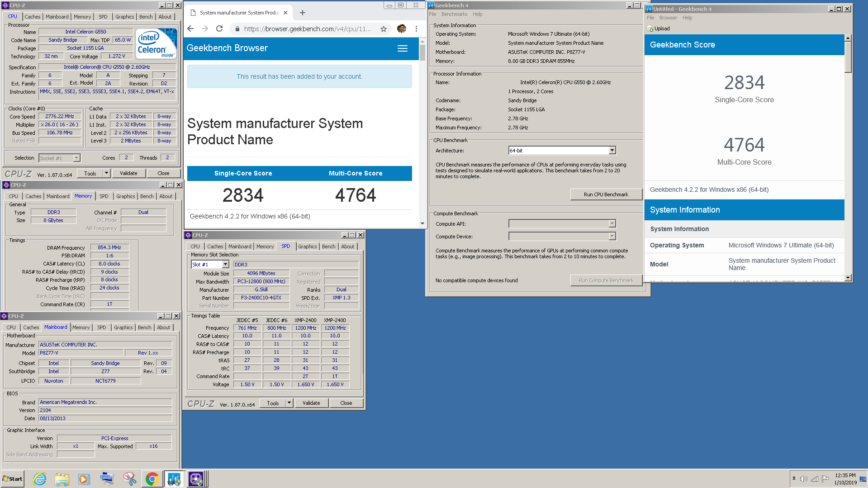Screen dimensions: 868x488
Task: Open Action Center flag in the tray
Action: pyautogui.click(x=825, y=479)
